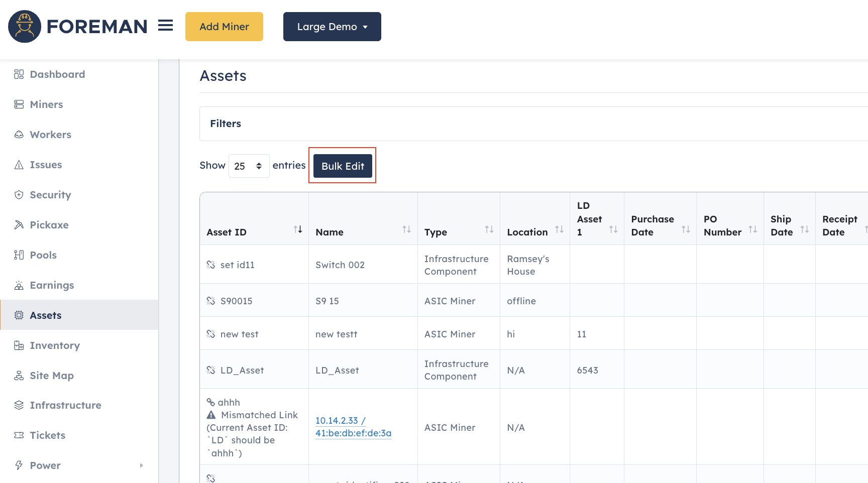Image resolution: width=868 pixels, height=483 pixels.
Task: Sort by PO Number column
Action: click(753, 229)
